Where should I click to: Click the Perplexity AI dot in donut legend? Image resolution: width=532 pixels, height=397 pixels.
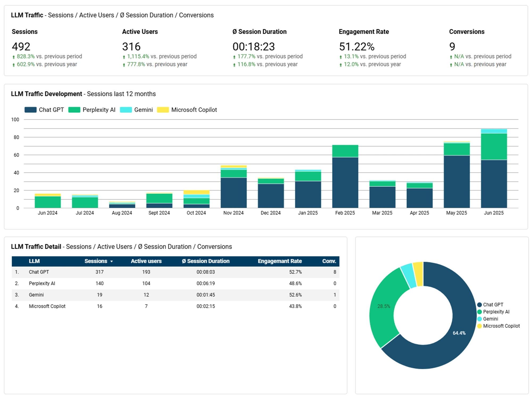click(x=480, y=312)
